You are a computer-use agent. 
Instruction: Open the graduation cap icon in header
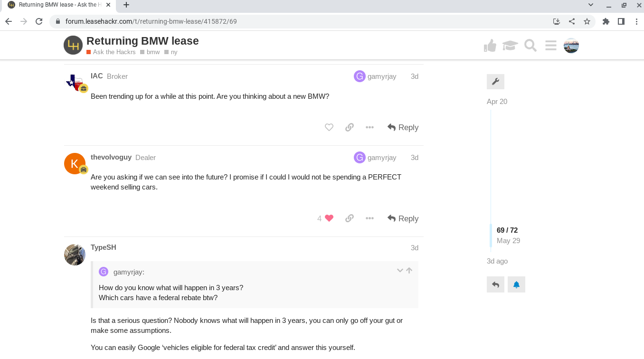click(x=510, y=46)
